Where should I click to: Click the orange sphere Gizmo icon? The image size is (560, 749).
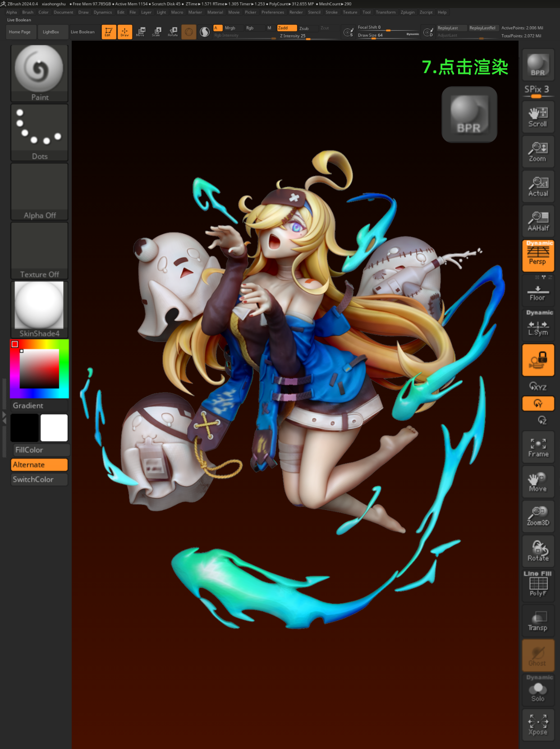tap(189, 32)
